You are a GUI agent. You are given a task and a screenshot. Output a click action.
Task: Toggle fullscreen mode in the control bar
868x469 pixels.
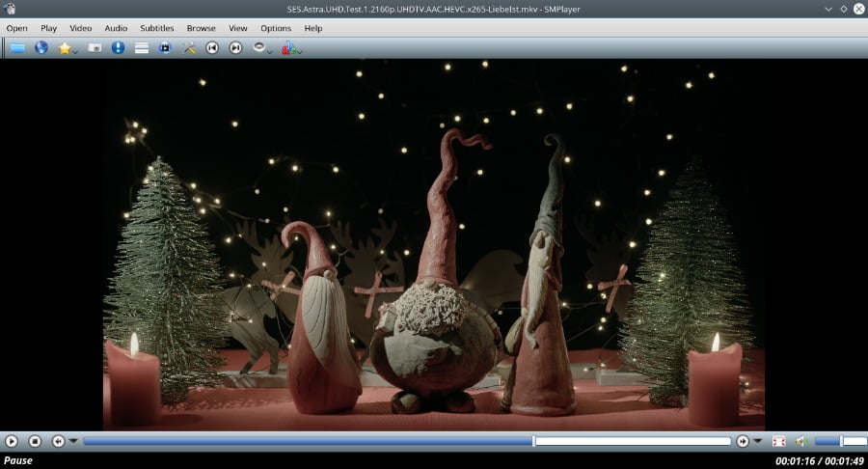point(778,441)
